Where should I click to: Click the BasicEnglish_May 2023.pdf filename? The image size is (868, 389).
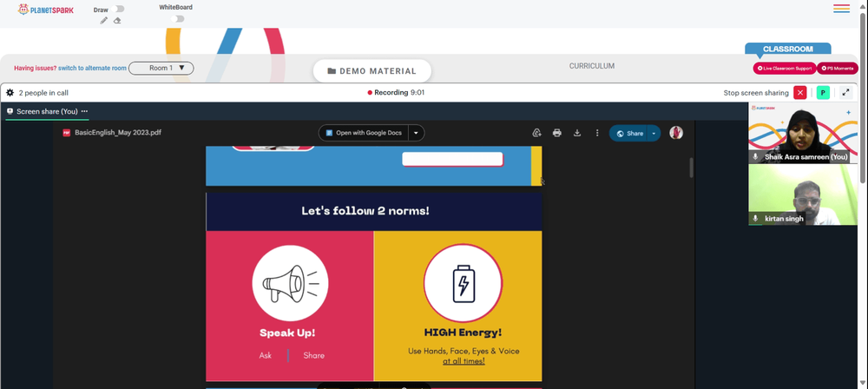118,133
